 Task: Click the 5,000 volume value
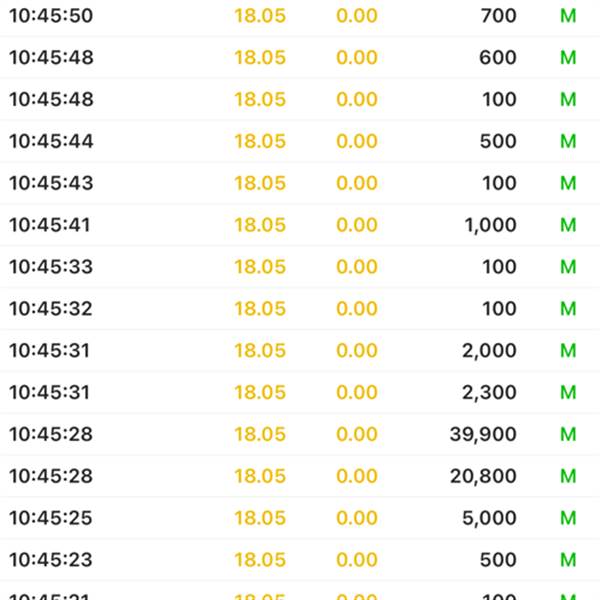tap(489, 518)
